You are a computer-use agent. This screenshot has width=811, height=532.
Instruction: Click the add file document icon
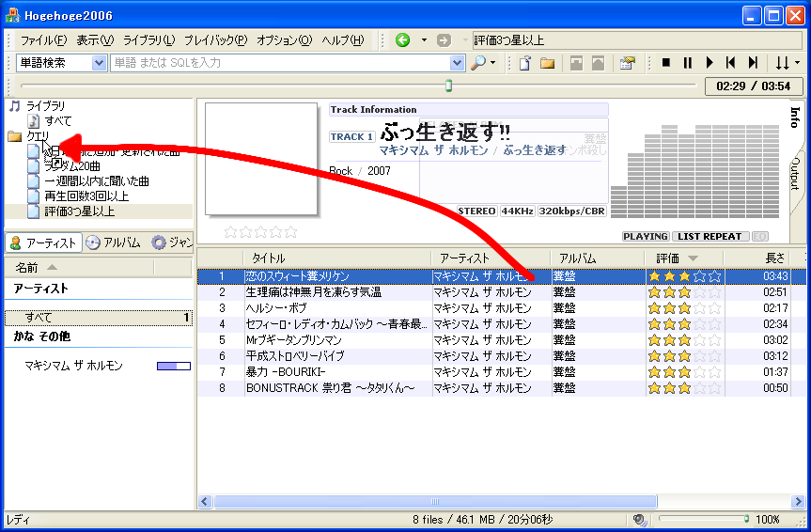[525, 63]
